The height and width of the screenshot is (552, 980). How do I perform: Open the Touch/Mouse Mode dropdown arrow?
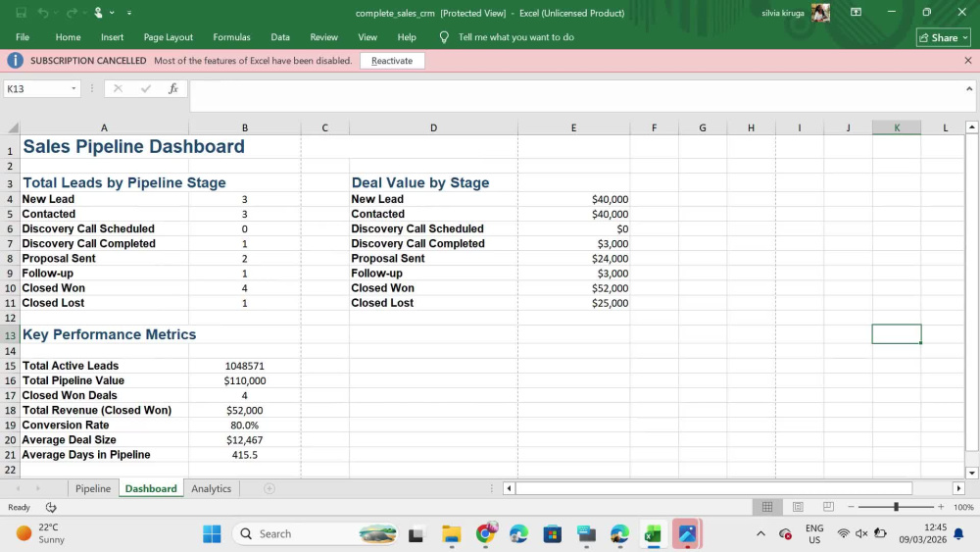(112, 13)
